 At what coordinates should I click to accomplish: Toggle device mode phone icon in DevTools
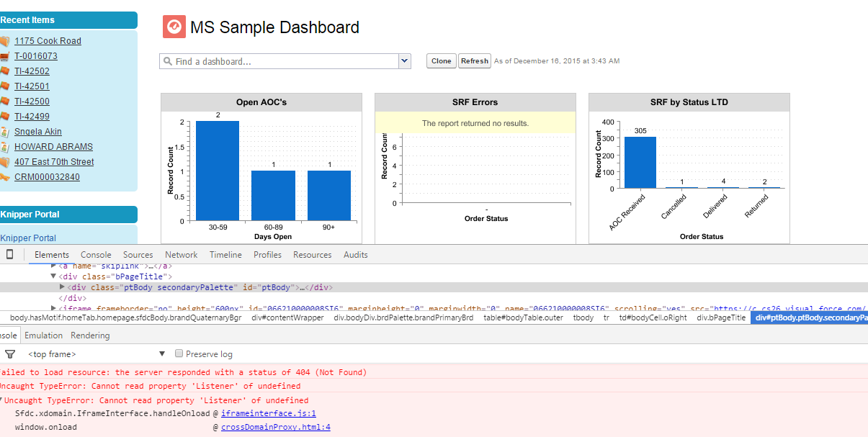pos(10,254)
